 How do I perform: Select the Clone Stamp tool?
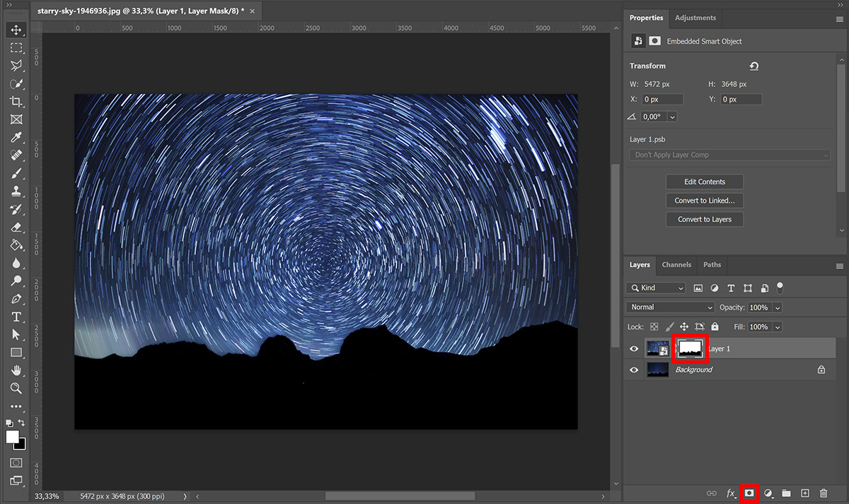coord(16,191)
